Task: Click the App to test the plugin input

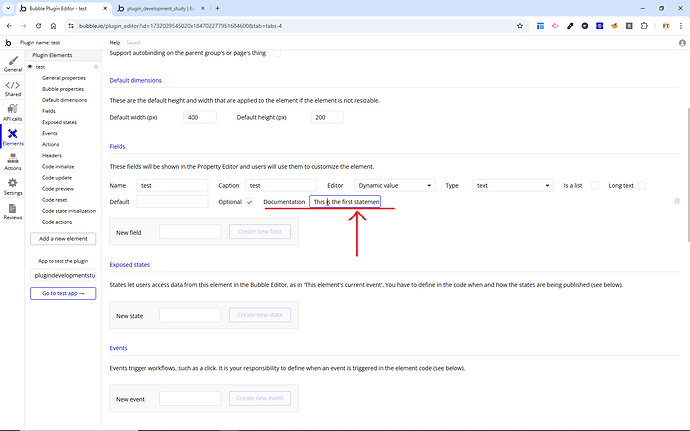Action: [x=63, y=275]
